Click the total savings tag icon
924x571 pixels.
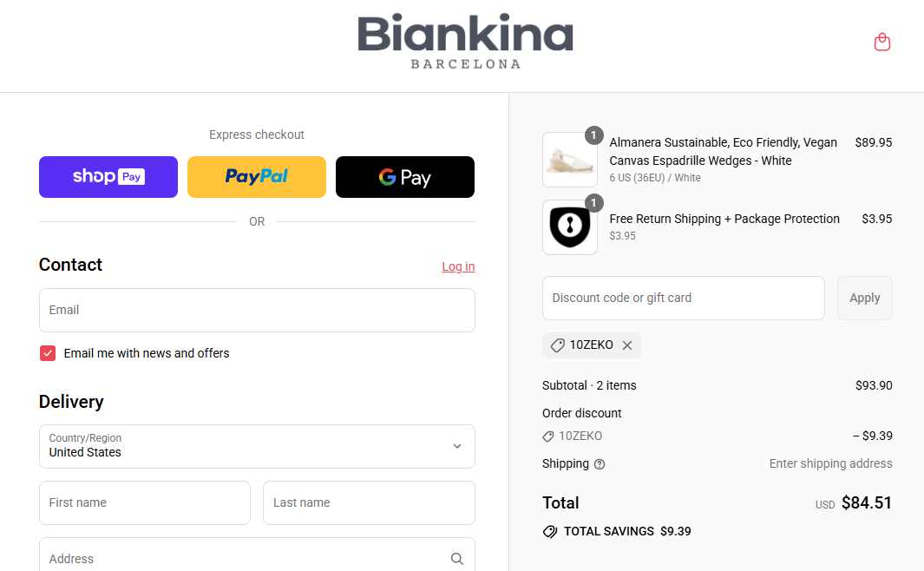(x=550, y=532)
